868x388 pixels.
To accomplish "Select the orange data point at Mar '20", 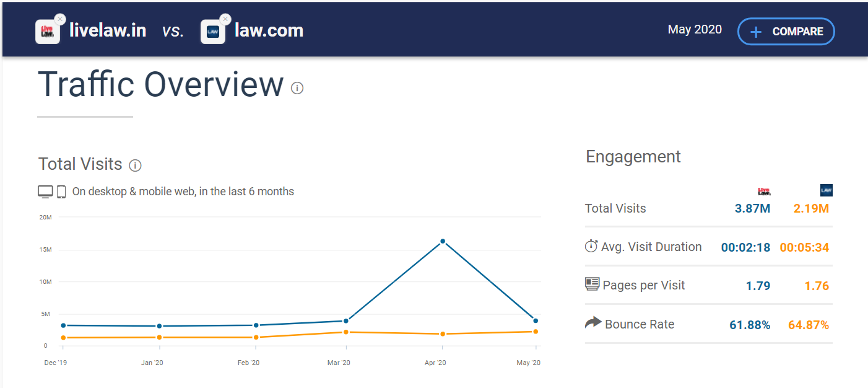I will pyautogui.click(x=346, y=332).
